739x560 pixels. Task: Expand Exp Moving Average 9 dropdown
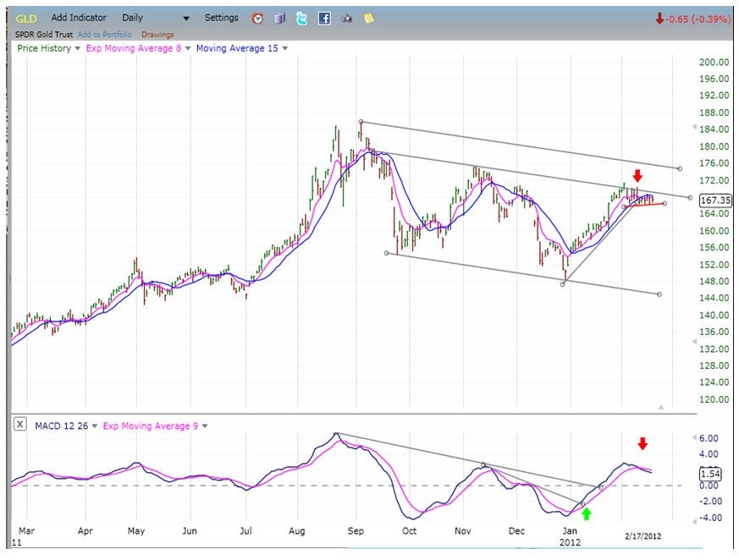coord(205,425)
